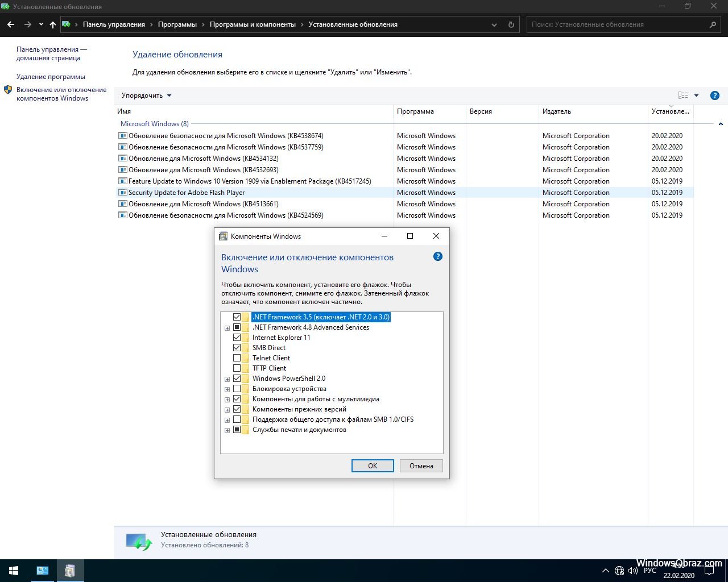Open help in Installed Updates window
The image size is (728, 582).
pyautogui.click(x=715, y=95)
